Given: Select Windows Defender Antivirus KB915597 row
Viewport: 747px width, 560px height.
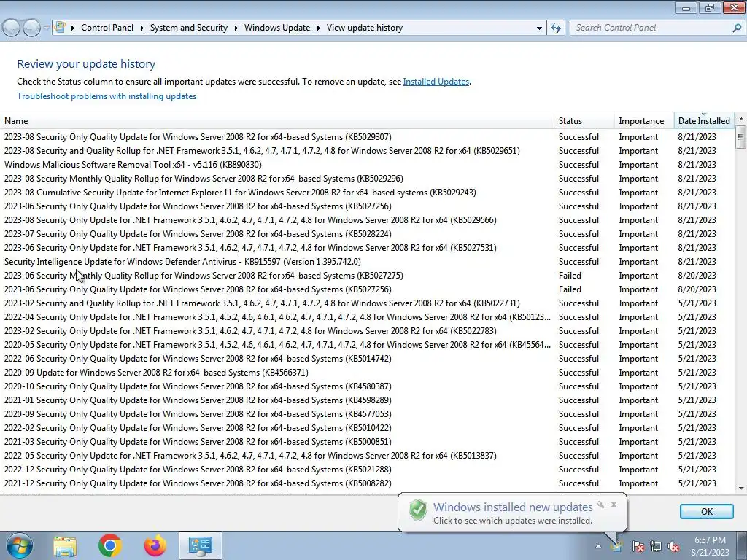Looking at the screenshot, I should 367,262.
